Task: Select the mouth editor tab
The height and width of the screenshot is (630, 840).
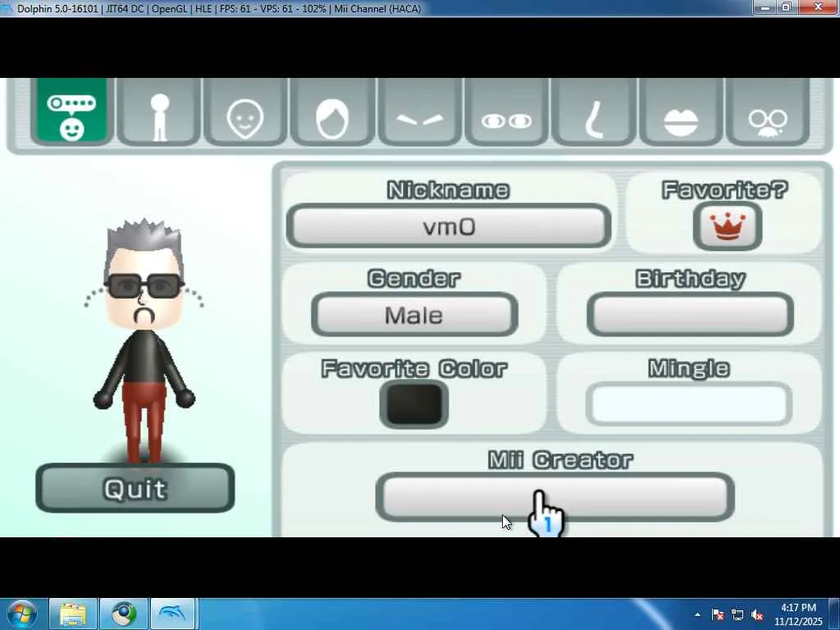Action: tap(681, 112)
